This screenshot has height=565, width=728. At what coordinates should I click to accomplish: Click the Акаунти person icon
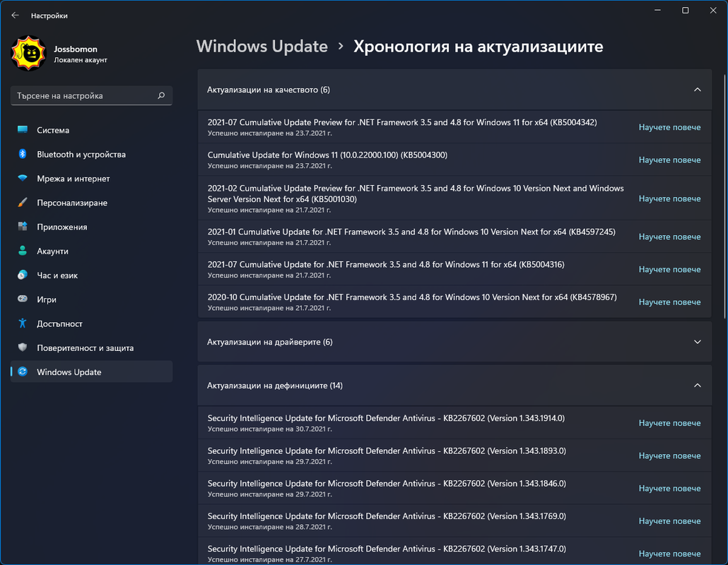[23, 251]
